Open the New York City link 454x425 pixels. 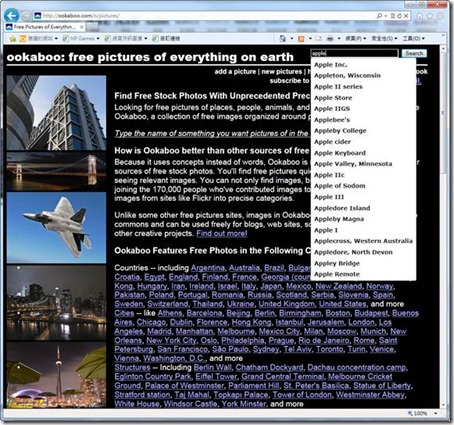[171, 340]
